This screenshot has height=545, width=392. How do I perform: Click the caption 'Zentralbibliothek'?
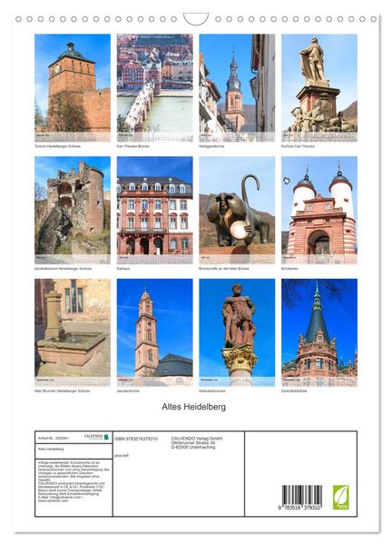tap(294, 391)
